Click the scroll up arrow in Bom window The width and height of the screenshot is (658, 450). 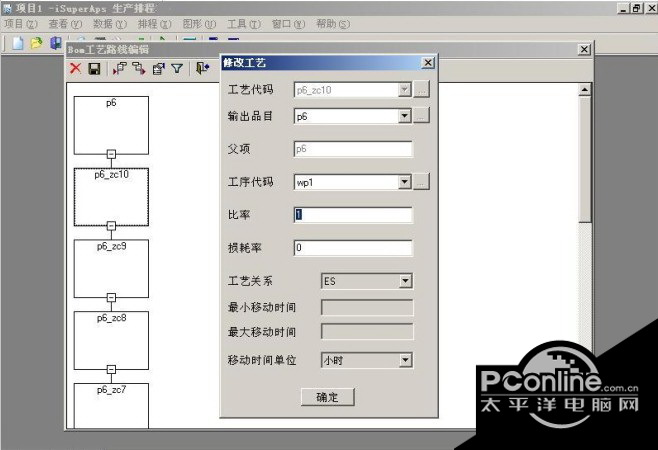click(x=585, y=89)
